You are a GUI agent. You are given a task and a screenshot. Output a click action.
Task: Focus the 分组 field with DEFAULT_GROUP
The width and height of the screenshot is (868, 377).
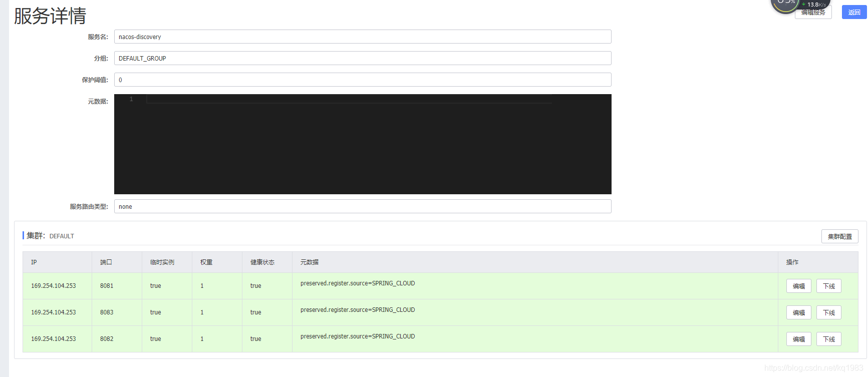tap(363, 58)
